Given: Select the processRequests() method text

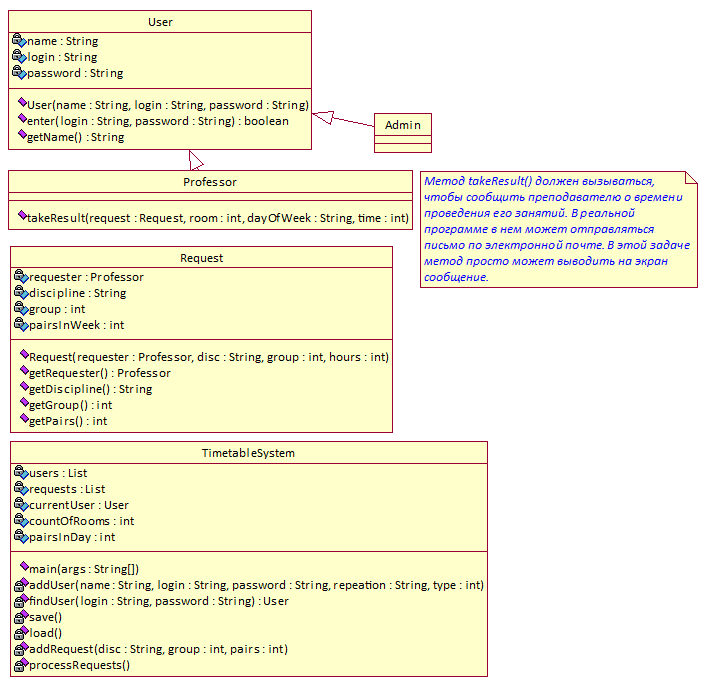Looking at the screenshot, I should tap(79, 665).
